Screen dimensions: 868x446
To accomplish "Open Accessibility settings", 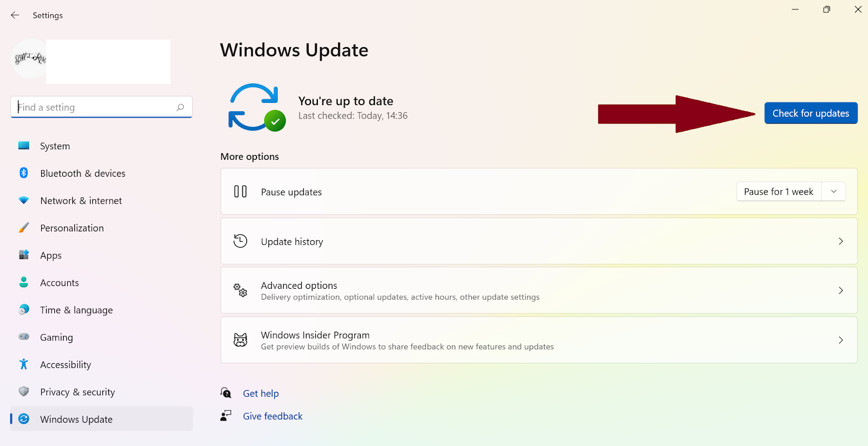I will 101,365.
